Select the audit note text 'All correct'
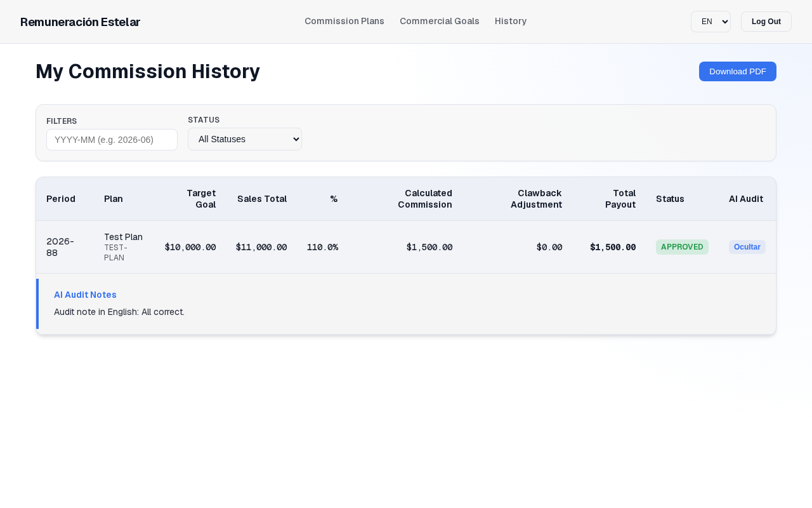Viewport: 812px width, 508px height. click(x=163, y=312)
